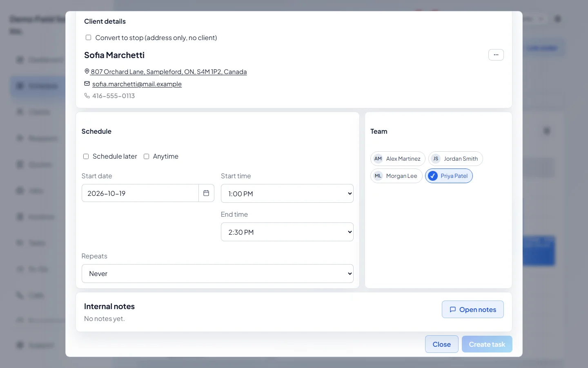Select Alex Martinez team chip
Screen dimensions: 588x368
pos(398,159)
